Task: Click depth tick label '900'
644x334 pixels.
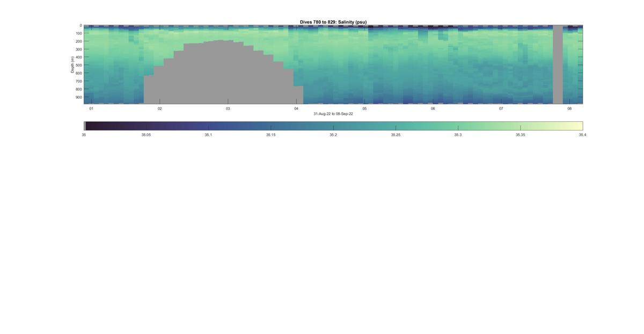Action: coord(78,98)
